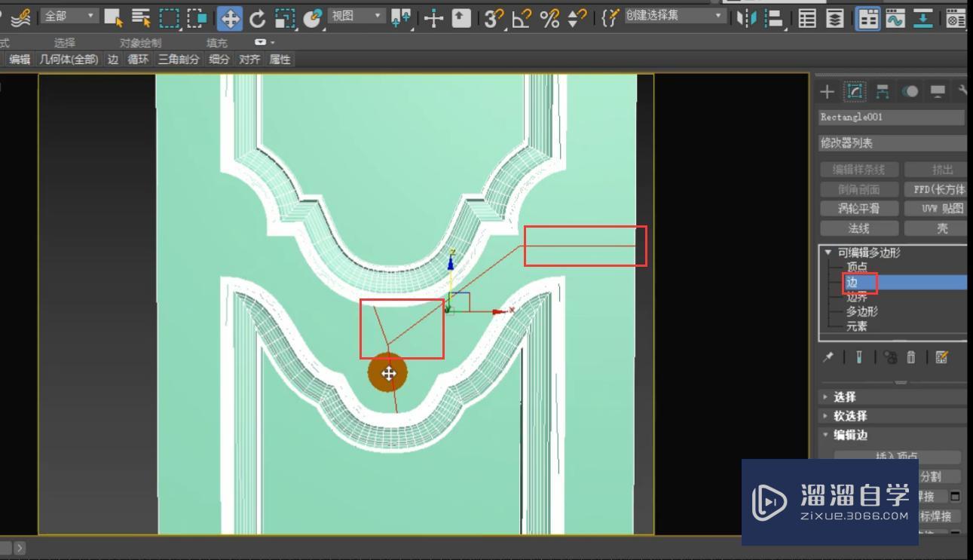Viewport: 973px width, 560px height.
Task: Switch to the Motion panel tab
Action: (910, 92)
